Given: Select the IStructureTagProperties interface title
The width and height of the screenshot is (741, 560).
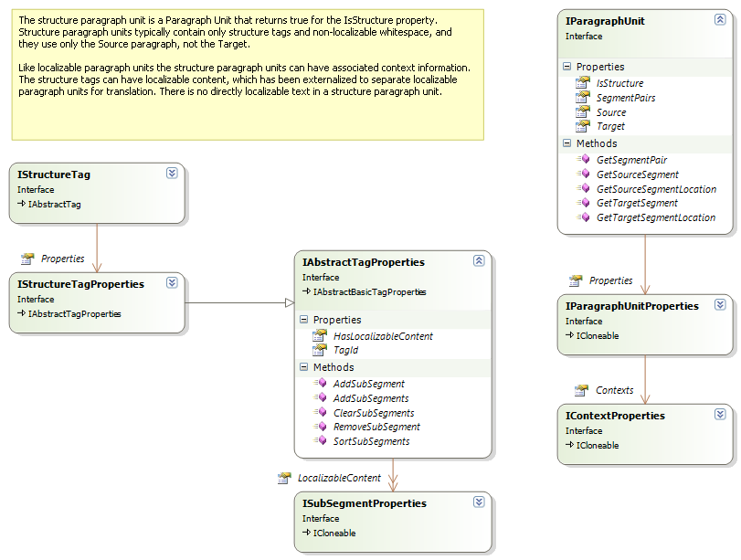Looking at the screenshot, I should pyautogui.click(x=80, y=284).
